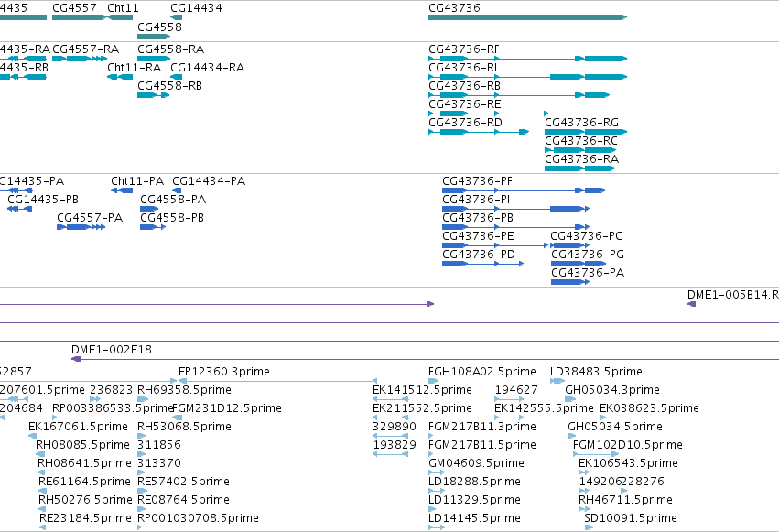Select protein CG43736-PF
The width and height of the screenshot is (779, 532).
(x=525, y=190)
